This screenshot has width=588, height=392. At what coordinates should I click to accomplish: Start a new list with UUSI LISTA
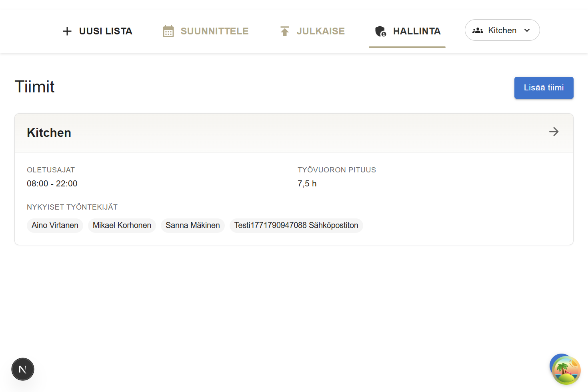click(x=106, y=31)
